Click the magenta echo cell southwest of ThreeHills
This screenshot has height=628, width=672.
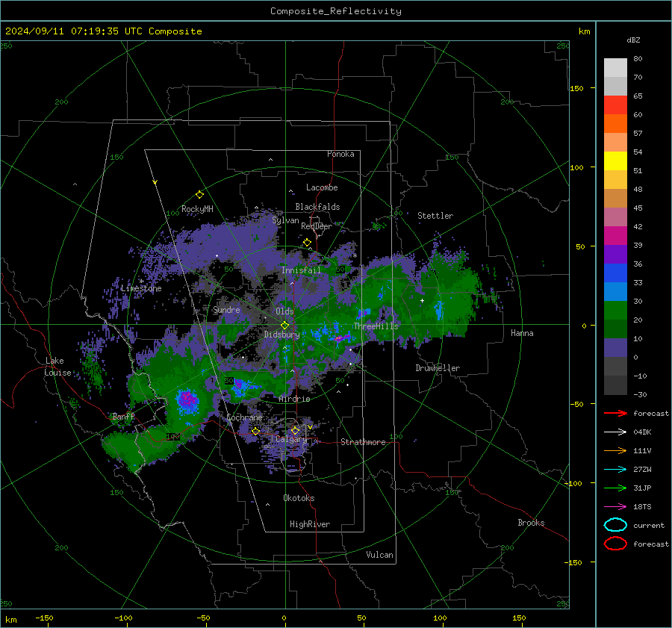pos(340,339)
